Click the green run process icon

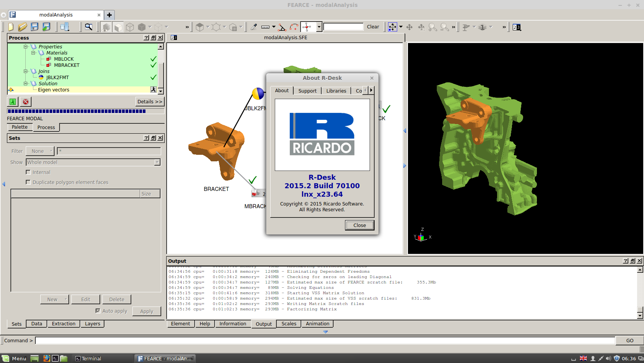(x=13, y=101)
